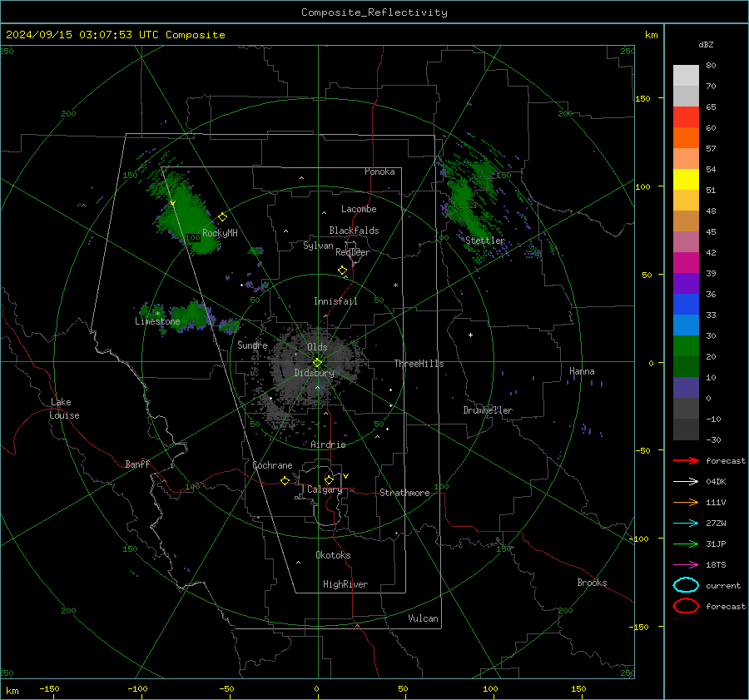Click the Stettler town label

point(485,241)
